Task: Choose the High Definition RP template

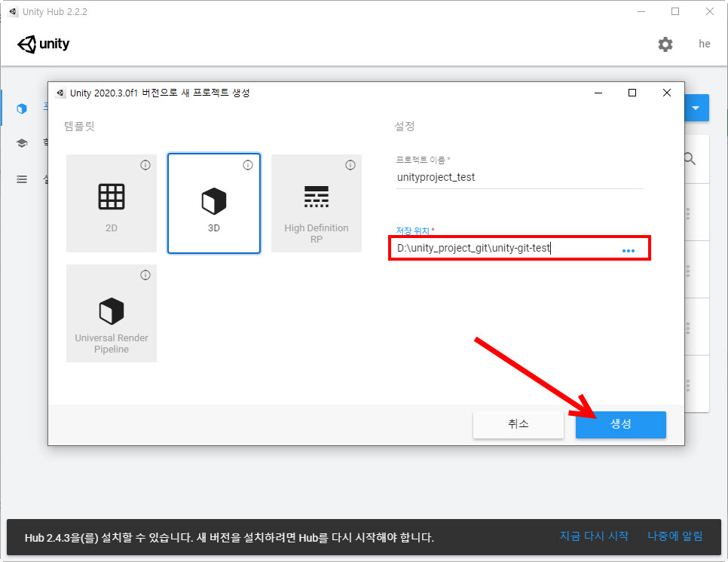Action: pos(317,203)
